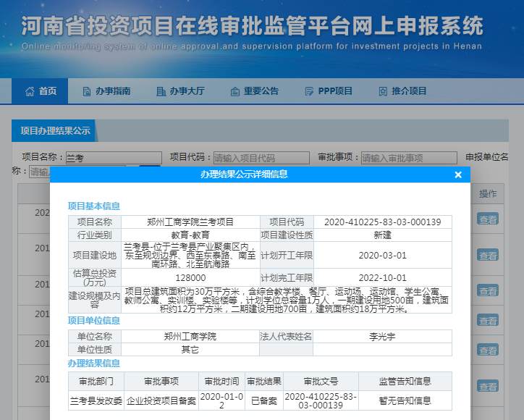
Task: Click project code 2020-410225-83-03-000139 cell
Action: (x=382, y=222)
